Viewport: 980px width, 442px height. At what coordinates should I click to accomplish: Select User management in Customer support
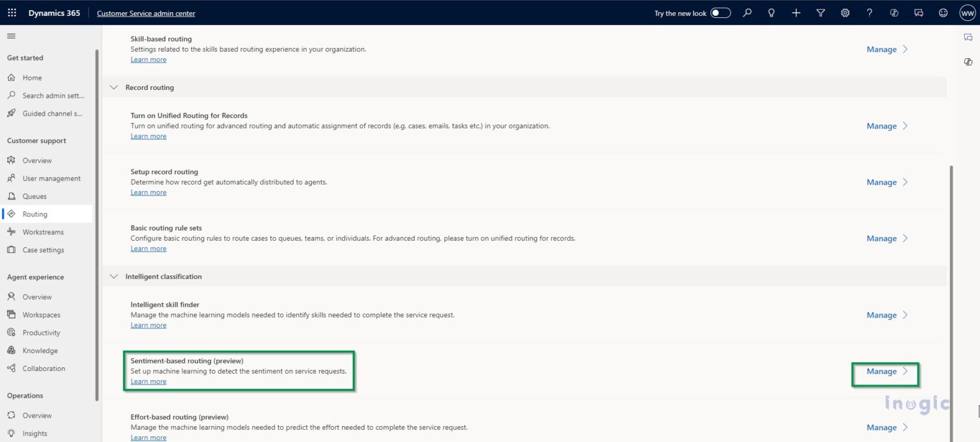pyautogui.click(x=51, y=178)
